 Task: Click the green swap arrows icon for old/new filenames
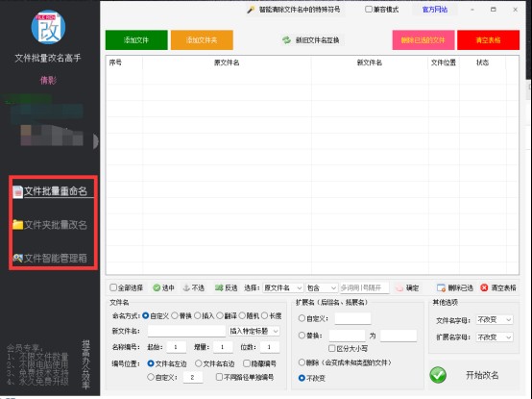[287, 40]
